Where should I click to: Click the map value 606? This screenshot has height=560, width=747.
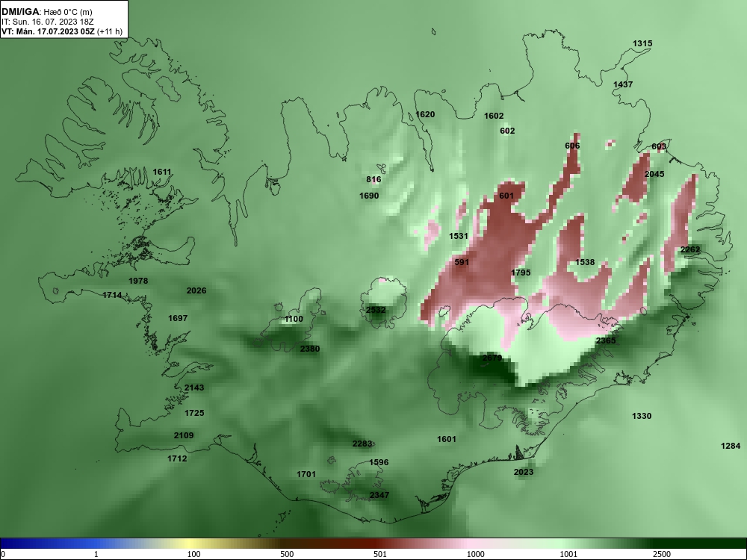coord(572,146)
